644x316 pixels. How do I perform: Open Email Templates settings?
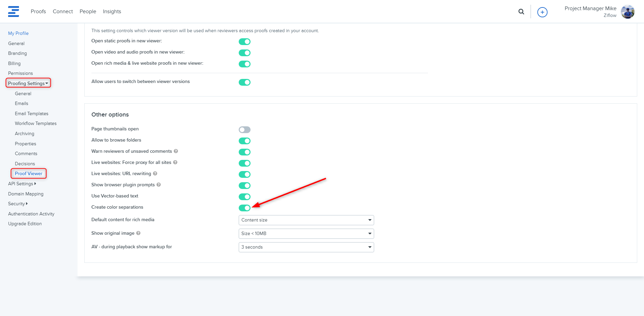click(31, 113)
